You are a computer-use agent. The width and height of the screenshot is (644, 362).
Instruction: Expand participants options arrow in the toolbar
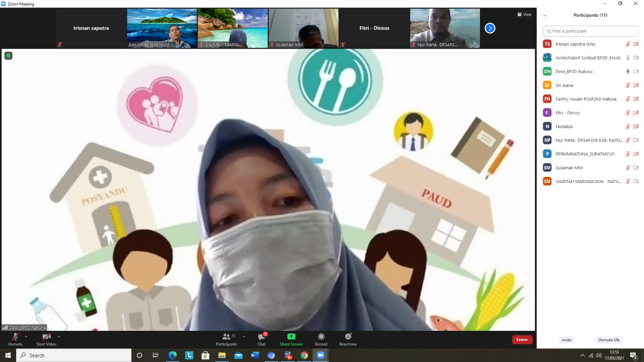pos(244,337)
